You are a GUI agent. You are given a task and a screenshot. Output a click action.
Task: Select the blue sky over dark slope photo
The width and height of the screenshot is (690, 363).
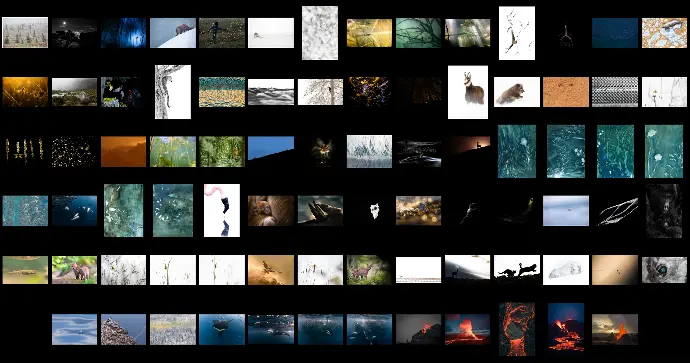(271, 148)
